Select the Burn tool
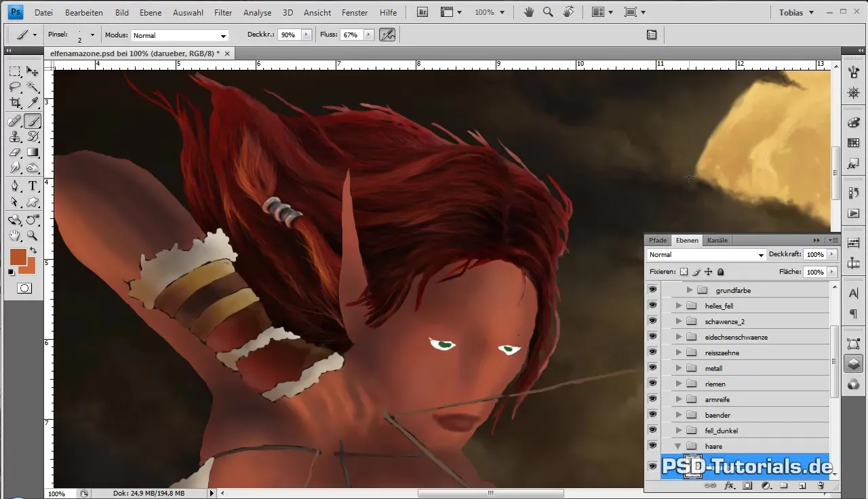This screenshot has width=868, height=499. tap(33, 168)
